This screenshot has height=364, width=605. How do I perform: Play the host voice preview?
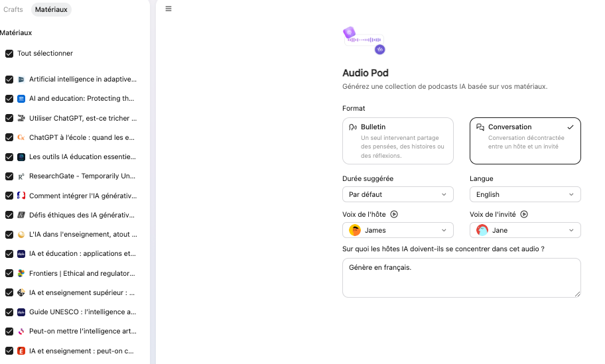click(394, 214)
